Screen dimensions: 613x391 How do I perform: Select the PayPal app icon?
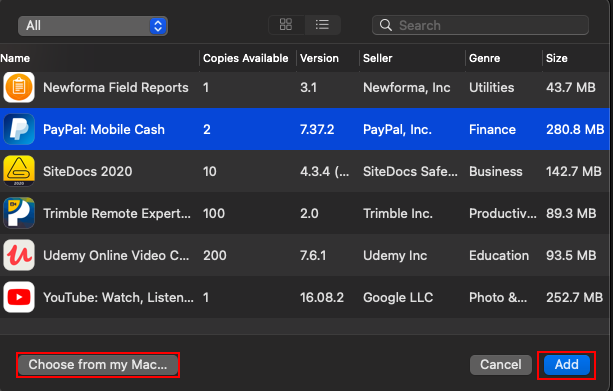[19, 129]
